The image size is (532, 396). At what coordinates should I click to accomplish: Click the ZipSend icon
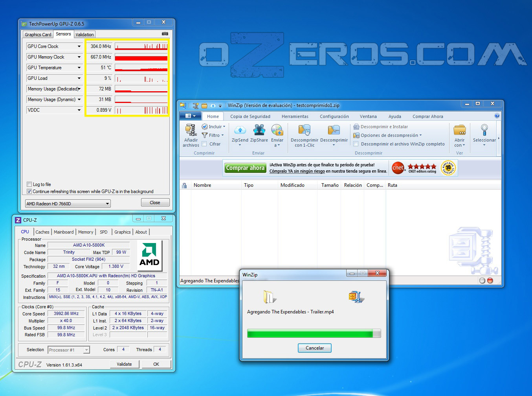click(240, 130)
